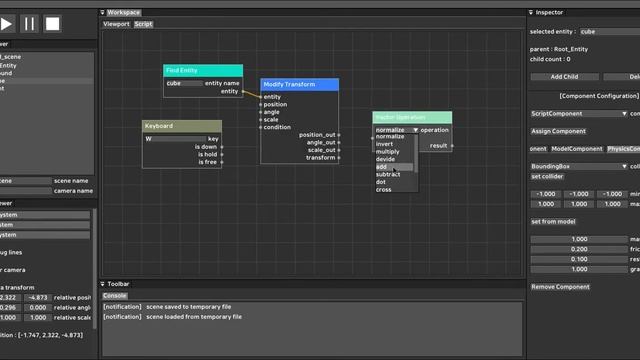Collapse the Inspector panel triangle
The image size is (640, 360).
click(531, 13)
